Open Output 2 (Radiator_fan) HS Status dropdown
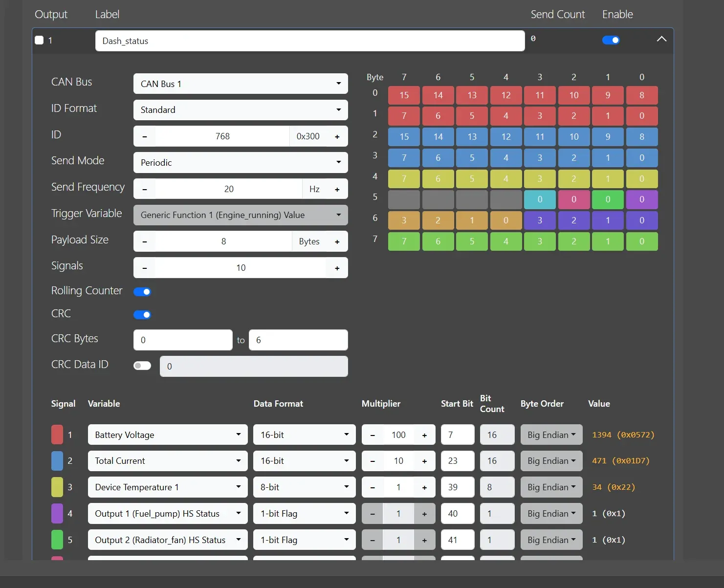Viewport: 724px width, 588px height. pyautogui.click(x=168, y=540)
